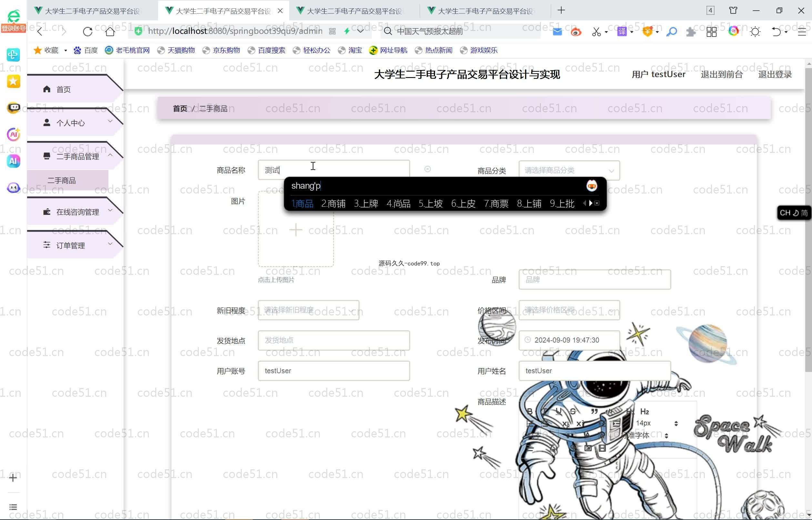The height and width of the screenshot is (520, 812).
Task: Open the translate extension icon
Action: click(x=622, y=31)
